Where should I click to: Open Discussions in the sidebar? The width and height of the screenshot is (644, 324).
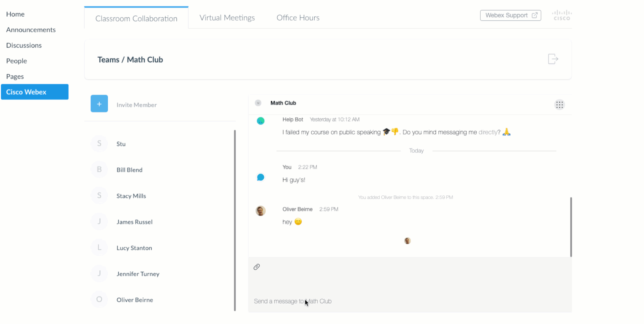(24, 45)
